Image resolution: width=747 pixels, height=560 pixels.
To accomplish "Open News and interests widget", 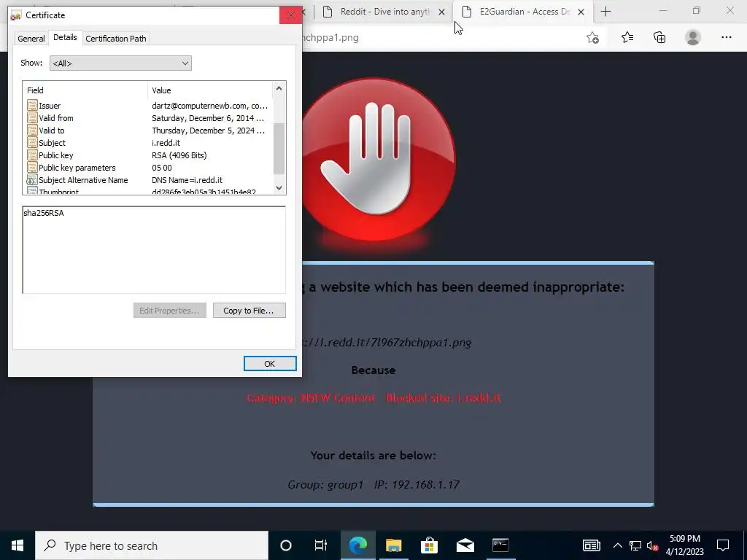I will (x=591, y=545).
